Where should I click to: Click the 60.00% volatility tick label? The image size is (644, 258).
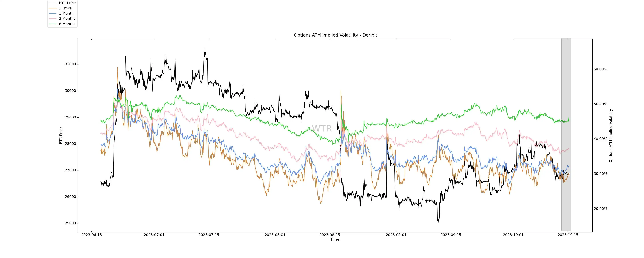[600, 69]
